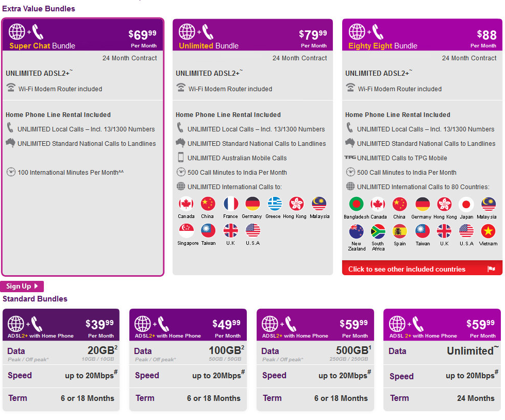505x420 pixels.
Task: Click Canada flag in Unlimited Bundle
Action: [x=186, y=204]
